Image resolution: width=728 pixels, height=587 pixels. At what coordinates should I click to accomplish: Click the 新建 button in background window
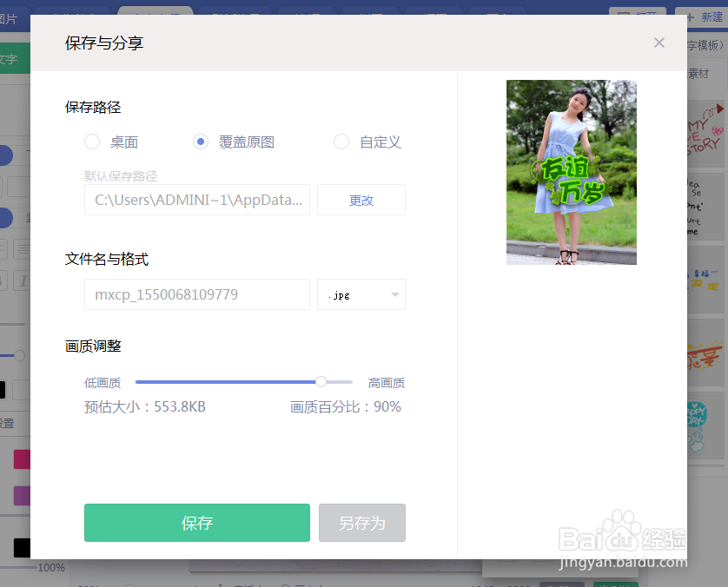pos(704,16)
